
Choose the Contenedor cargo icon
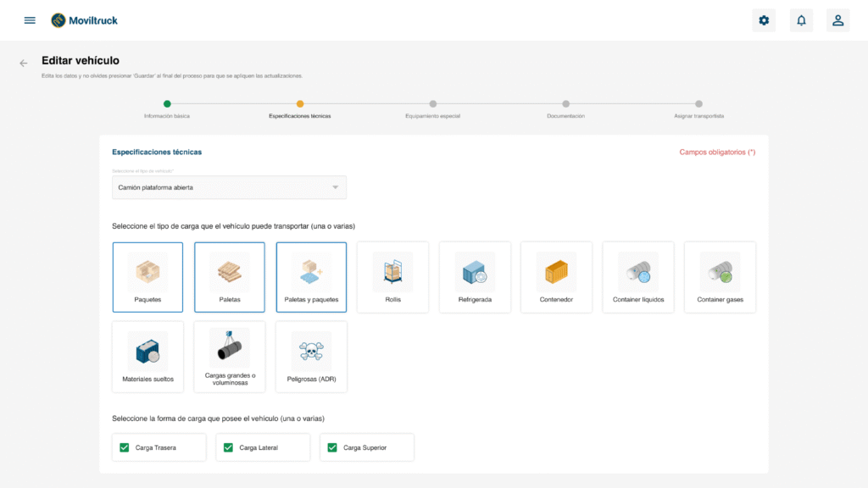coord(556,272)
